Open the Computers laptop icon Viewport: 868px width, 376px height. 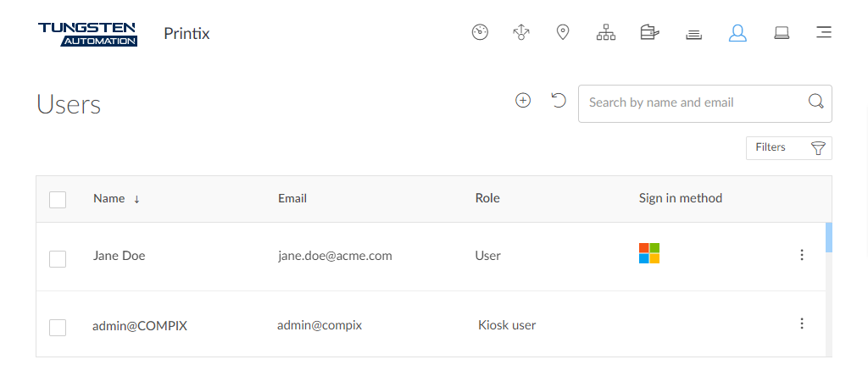pyautogui.click(x=782, y=33)
